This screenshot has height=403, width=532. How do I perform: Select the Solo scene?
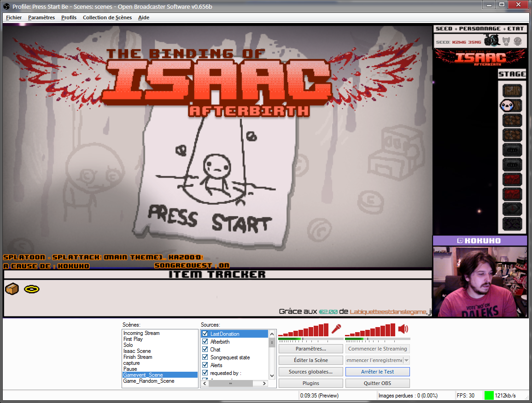[x=128, y=345]
